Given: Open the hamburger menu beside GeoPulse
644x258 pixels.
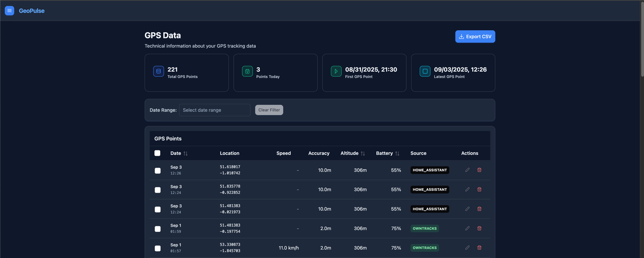Looking at the screenshot, I should [x=9, y=11].
